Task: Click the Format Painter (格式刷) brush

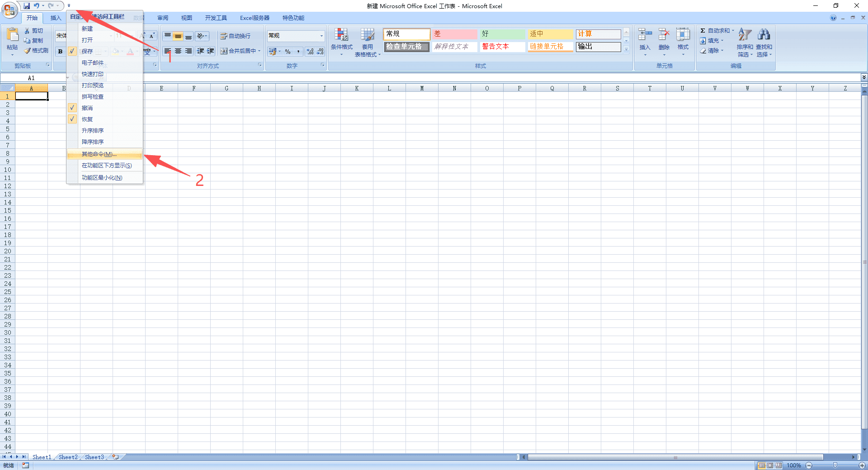Action: pos(28,51)
